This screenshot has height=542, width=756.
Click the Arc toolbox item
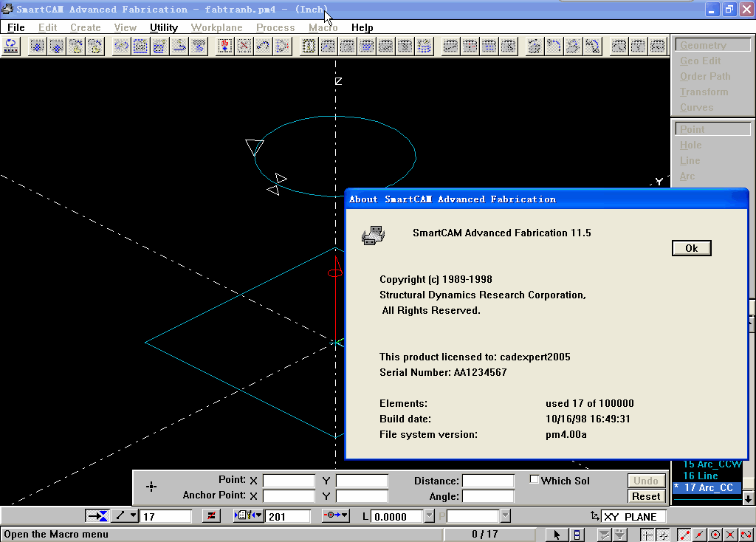[x=687, y=176]
